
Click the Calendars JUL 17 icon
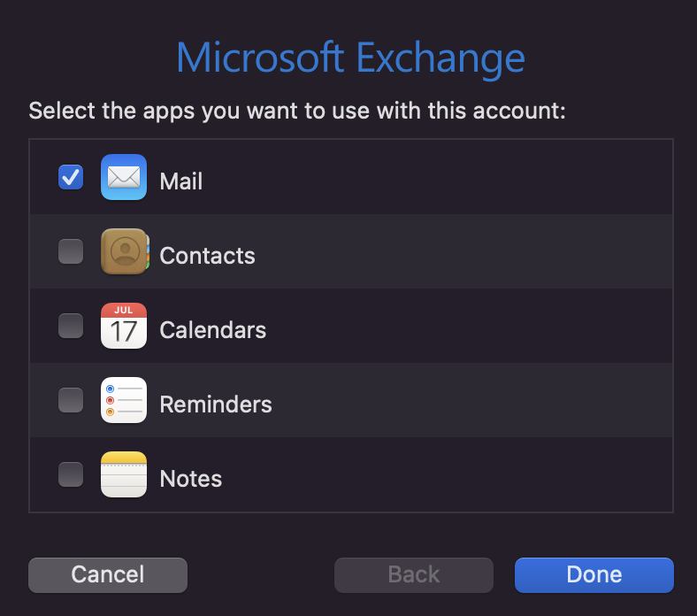124,326
